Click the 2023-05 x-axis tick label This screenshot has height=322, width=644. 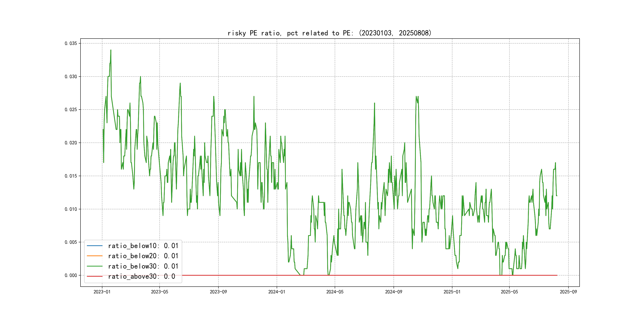[x=159, y=292]
